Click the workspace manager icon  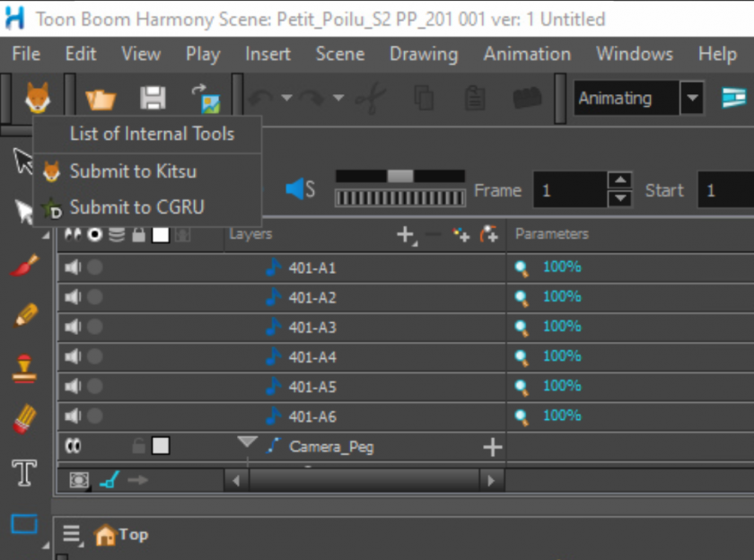pyautogui.click(x=733, y=98)
